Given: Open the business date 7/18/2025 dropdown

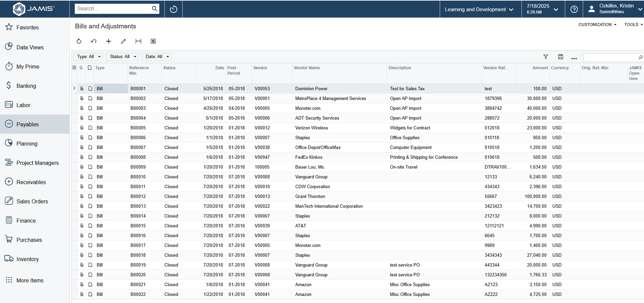Looking at the screenshot, I should (542, 9).
